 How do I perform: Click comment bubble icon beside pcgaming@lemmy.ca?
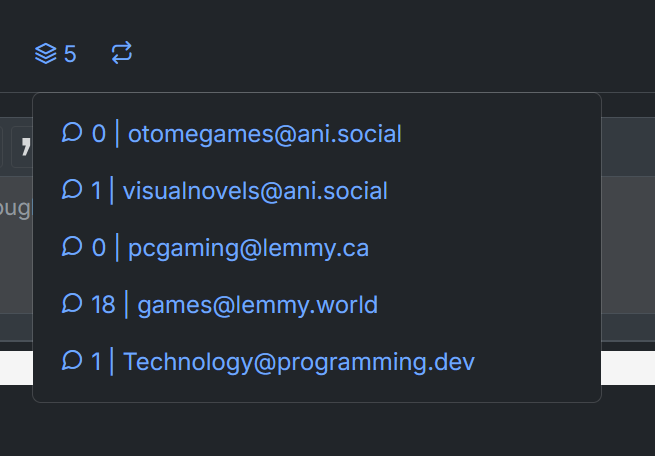coord(72,246)
